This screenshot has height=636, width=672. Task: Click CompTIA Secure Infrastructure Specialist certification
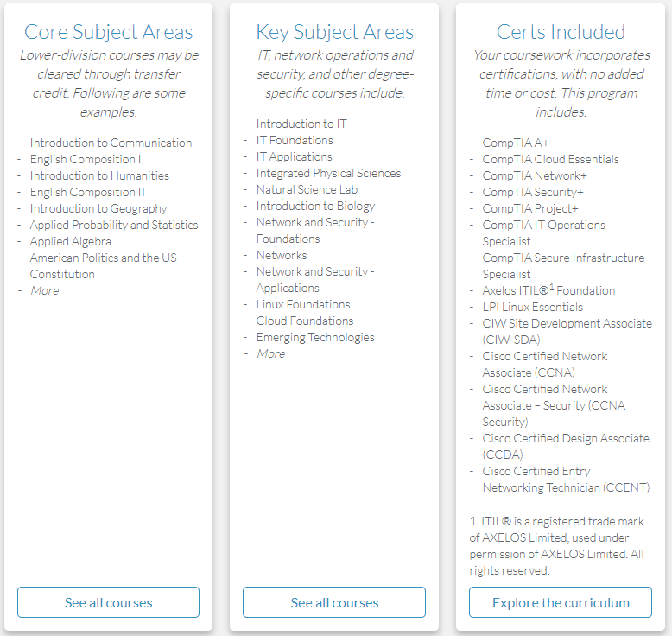click(563, 266)
